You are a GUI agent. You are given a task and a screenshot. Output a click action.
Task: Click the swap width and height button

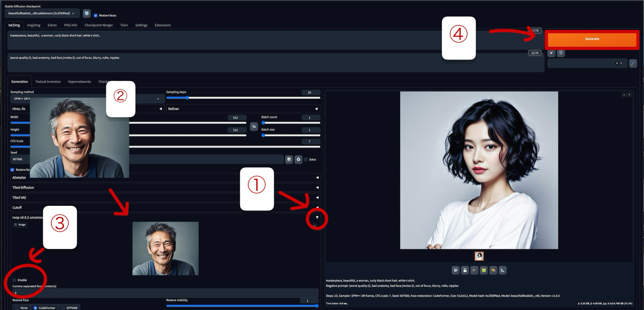click(x=254, y=126)
